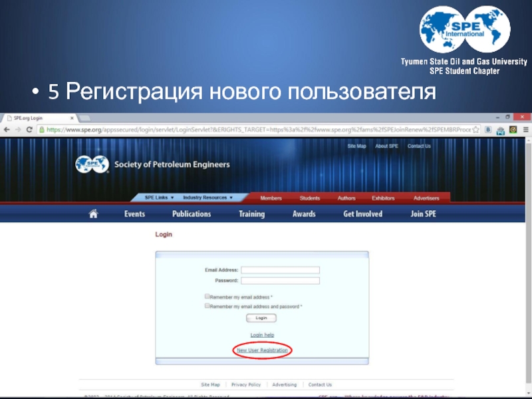Open the Events menu
Screen dimensions: 532x399
(134, 213)
